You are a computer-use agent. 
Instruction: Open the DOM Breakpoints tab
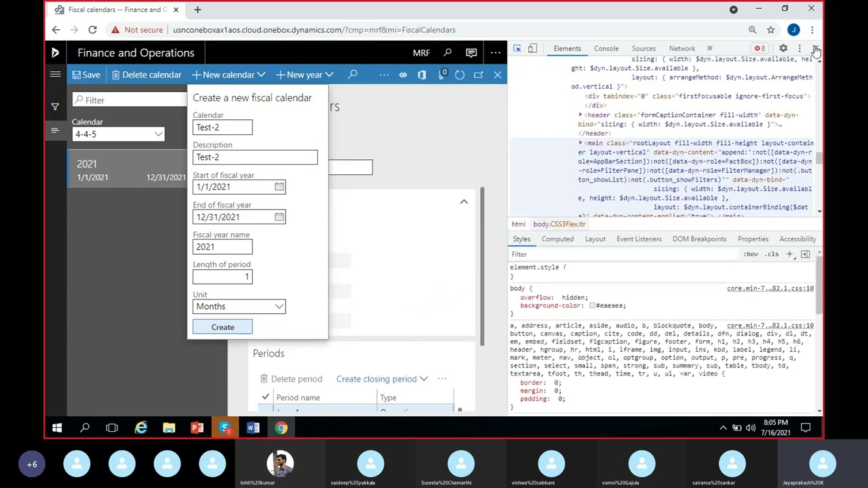click(x=699, y=239)
